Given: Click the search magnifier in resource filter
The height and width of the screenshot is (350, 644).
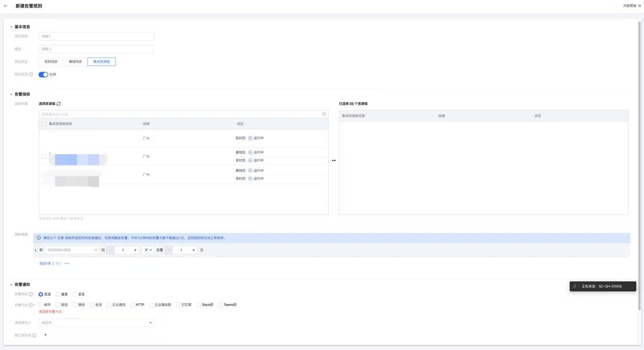Looking at the screenshot, I should tap(324, 114).
